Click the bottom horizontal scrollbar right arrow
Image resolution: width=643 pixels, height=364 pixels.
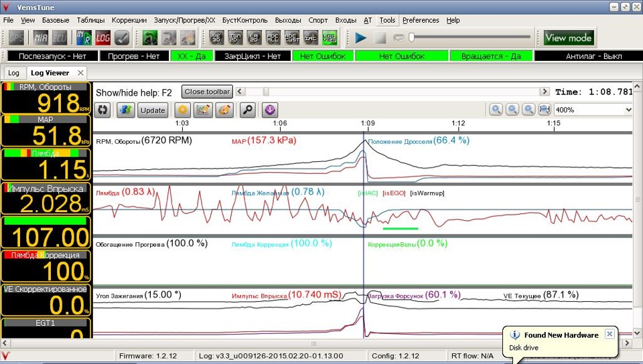pos(628,343)
